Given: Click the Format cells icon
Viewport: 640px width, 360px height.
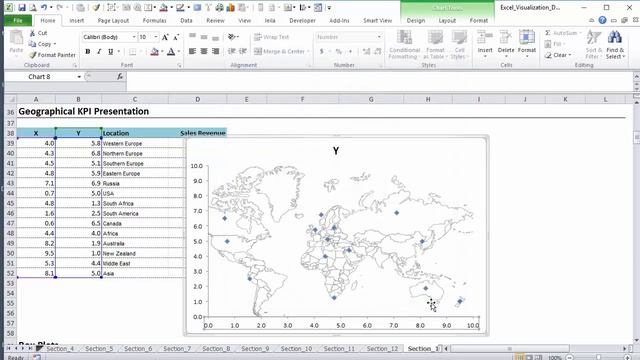Looking at the screenshot, I should coord(527,38).
